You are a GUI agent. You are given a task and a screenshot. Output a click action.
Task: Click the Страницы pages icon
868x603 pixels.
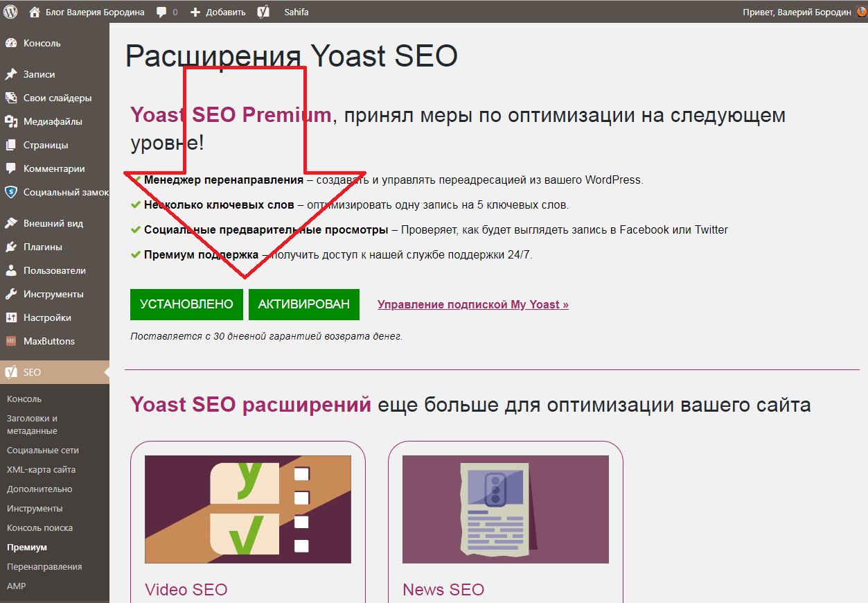(x=11, y=145)
